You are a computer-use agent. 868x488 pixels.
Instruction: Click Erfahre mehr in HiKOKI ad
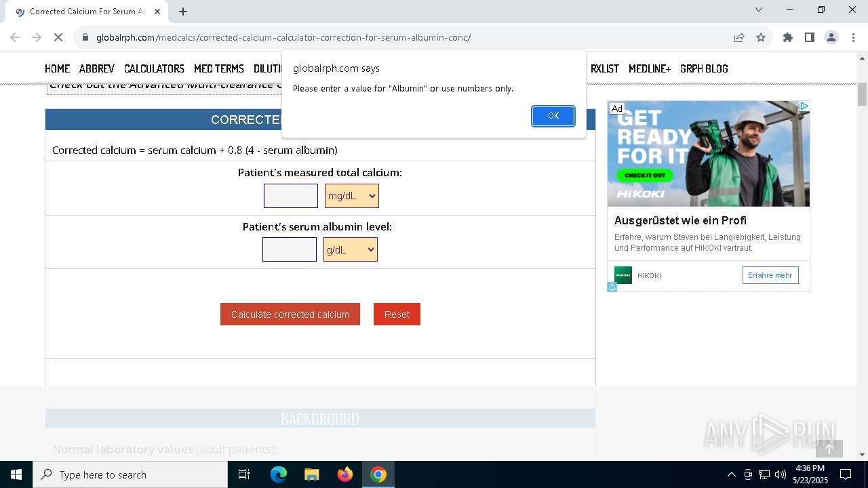click(770, 275)
